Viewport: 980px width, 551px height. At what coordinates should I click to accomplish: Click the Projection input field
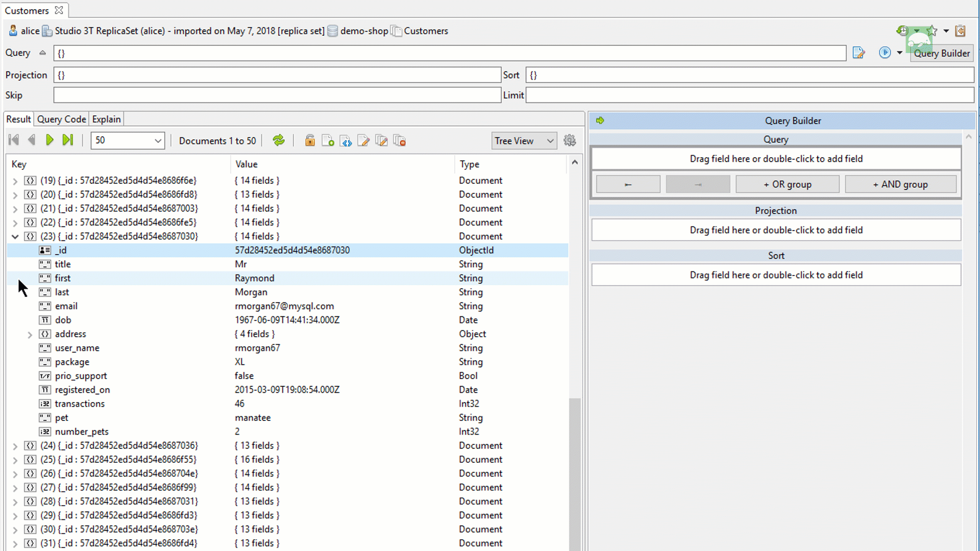(x=277, y=74)
